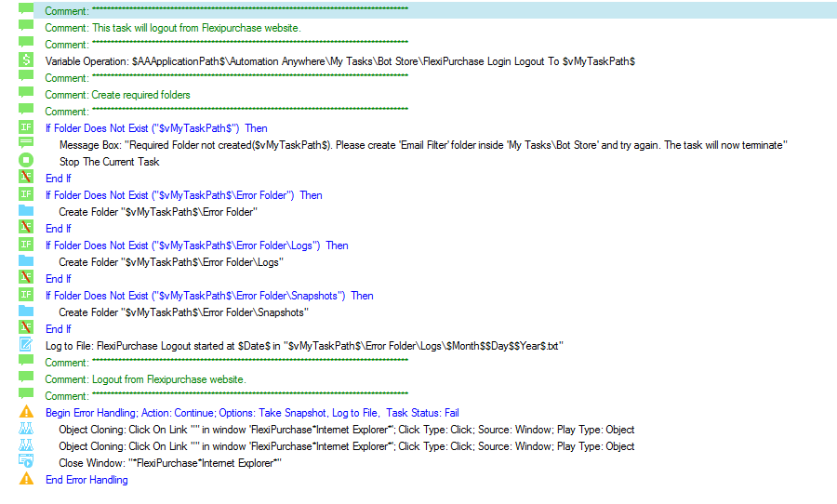Select If Folder Does Not Exist 'Error Folder\Snapshots' line
The width and height of the screenshot is (837, 504).
click(x=209, y=296)
